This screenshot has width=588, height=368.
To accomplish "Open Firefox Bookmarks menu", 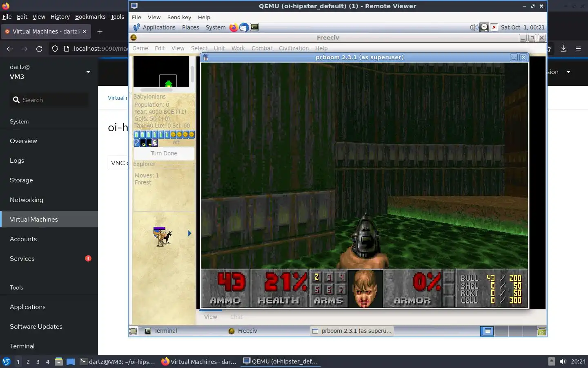I will pyautogui.click(x=90, y=17).
